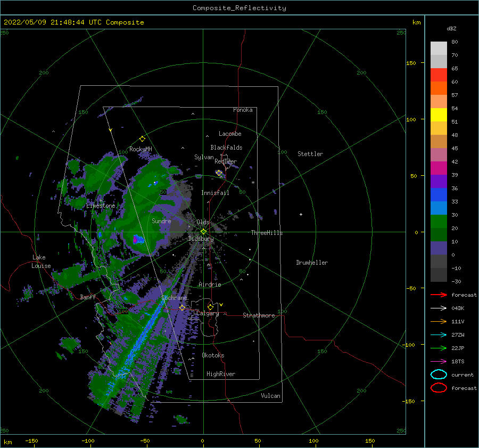This screenshot has height=448, width=479.
Task: Click the RockyMH label
Action: pos(141,149)
